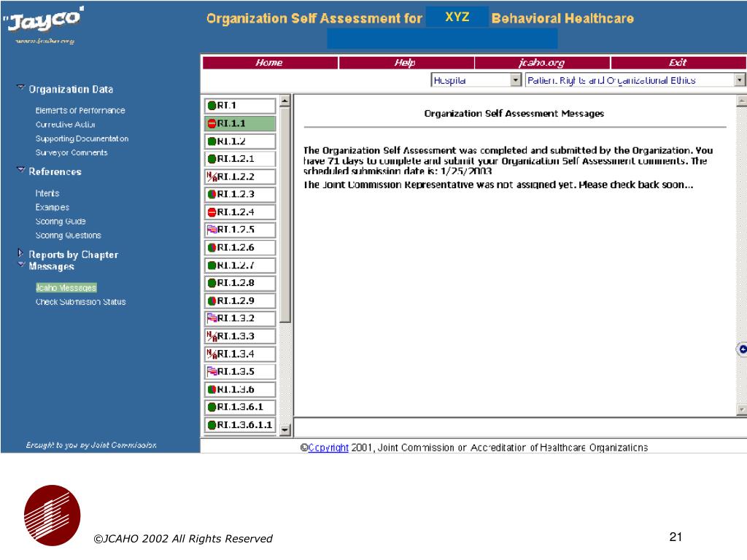Screen dimensions: 747x560
Task: Click the half-red status icon beside RI.1.2.3
Action: pyautogui.click(x=212, y=194)
